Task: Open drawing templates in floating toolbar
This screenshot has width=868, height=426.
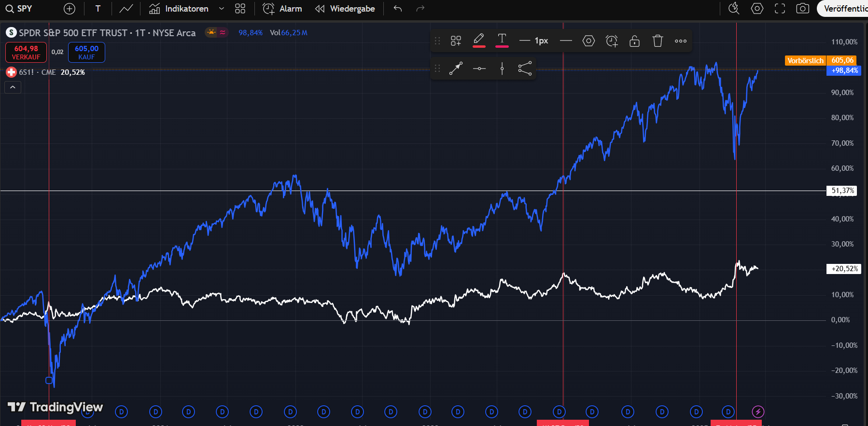Action: pyautogui.click(x=456, y=41)
